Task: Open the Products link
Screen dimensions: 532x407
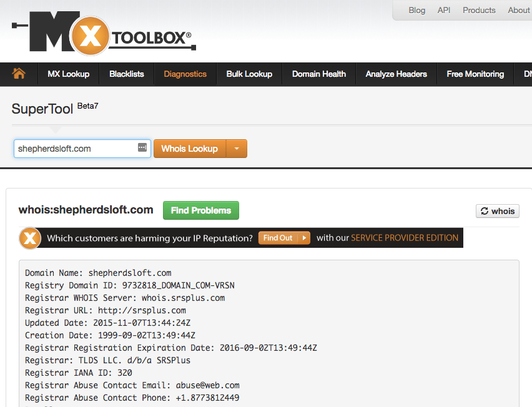Action: click(479, 10)
